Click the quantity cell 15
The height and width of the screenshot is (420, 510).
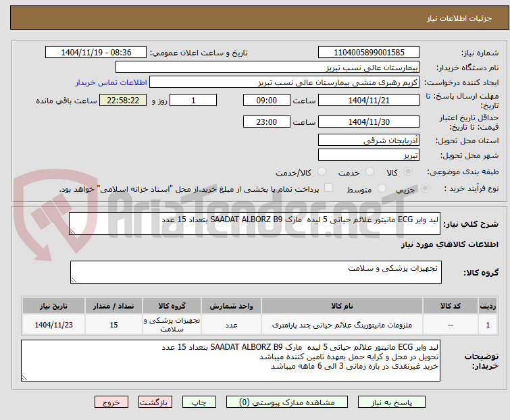pyautogui.click(x=113, y=325)
